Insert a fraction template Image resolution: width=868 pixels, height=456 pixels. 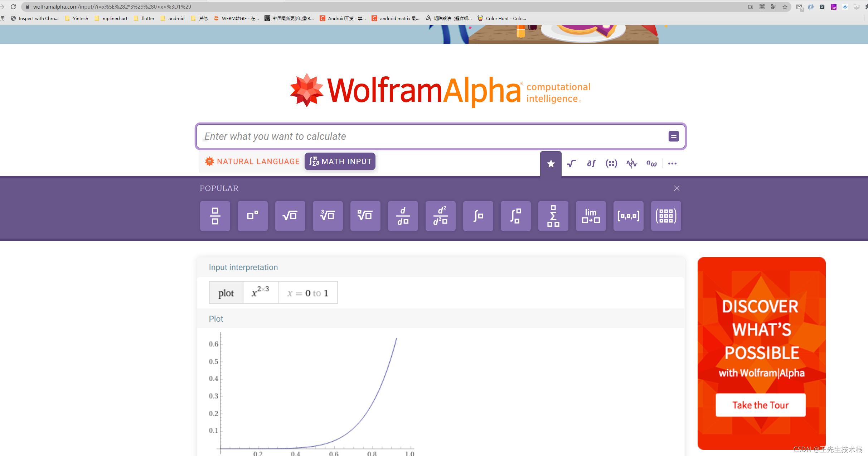[x=215, y=216]
